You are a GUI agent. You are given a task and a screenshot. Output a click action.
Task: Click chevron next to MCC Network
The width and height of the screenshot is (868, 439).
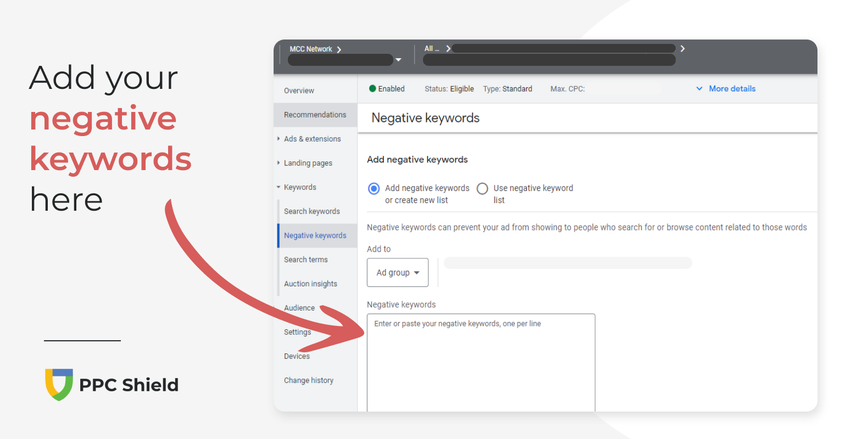point(339,49)
